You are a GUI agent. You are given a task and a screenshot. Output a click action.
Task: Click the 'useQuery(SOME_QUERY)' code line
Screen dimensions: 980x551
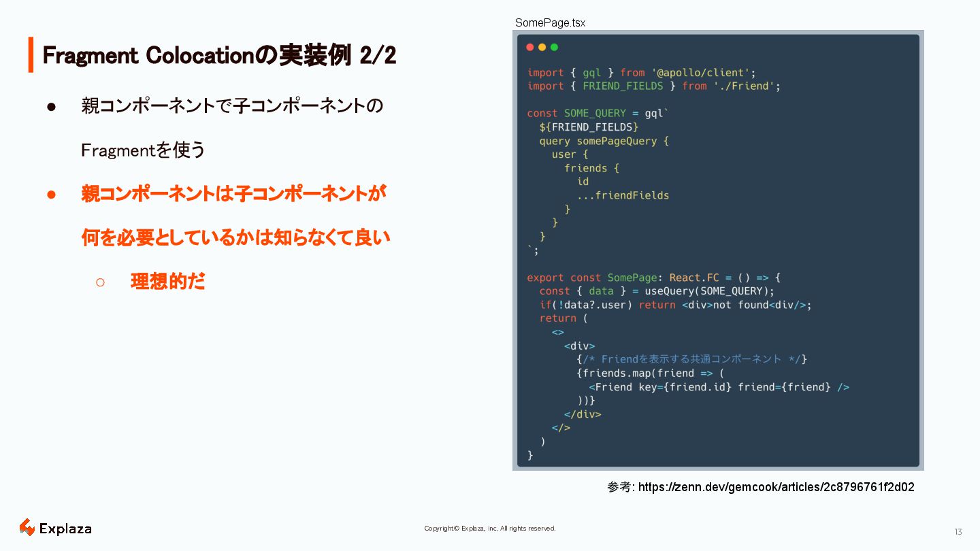tap(657, 291)
